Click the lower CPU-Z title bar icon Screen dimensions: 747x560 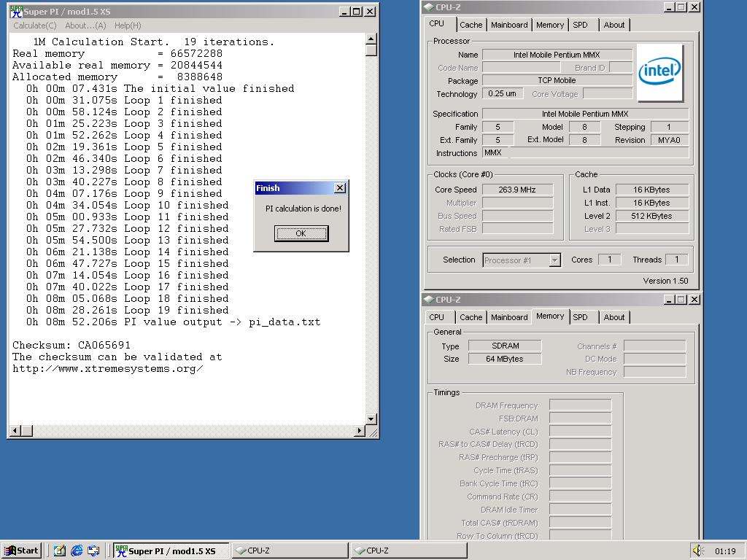tap(429, 299)
